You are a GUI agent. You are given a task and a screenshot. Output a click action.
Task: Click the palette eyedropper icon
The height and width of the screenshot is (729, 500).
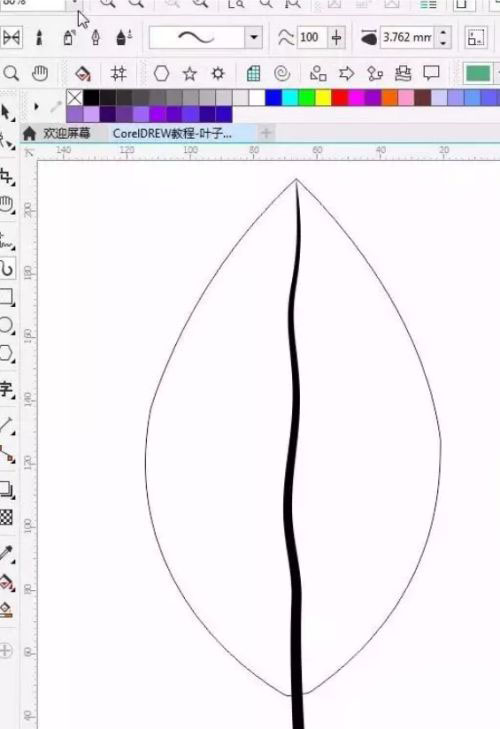point(56,106)
